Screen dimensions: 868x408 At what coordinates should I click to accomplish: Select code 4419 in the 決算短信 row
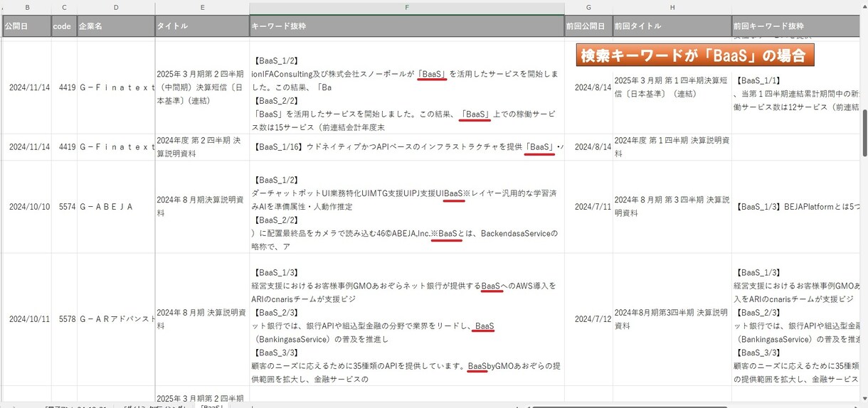coord(64,87)
